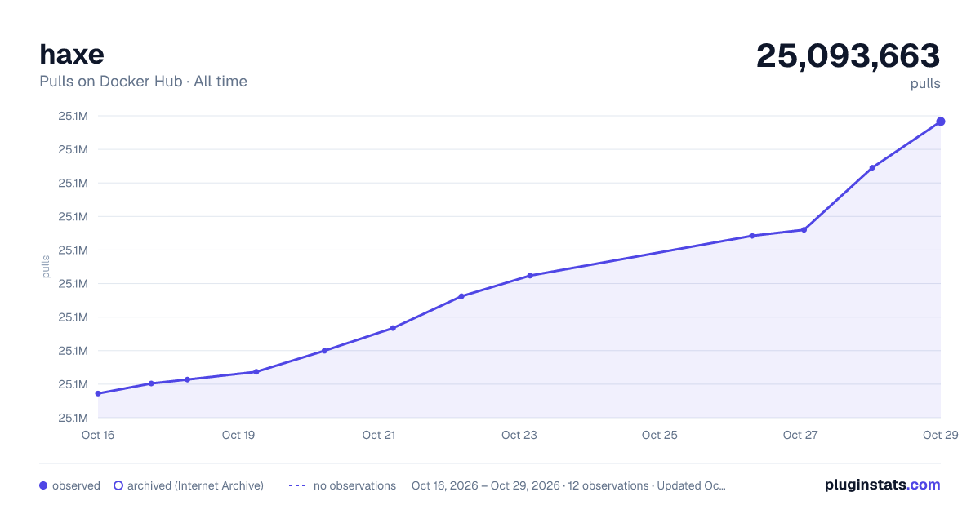Select the large final data point at Oct 29
The image size is (980, 514).
pos(941,122)
